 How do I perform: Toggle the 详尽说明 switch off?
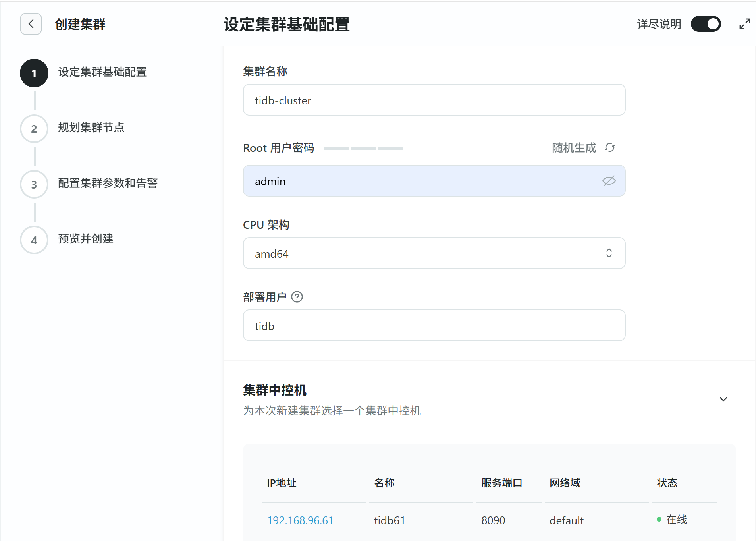[x=706, y=24]
